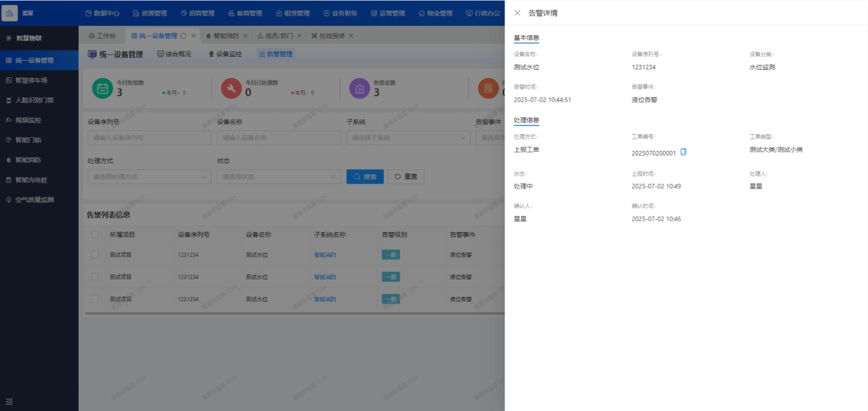Image resolution: width=868 pixels, height=411 pixels.
Task: Click the 测试大类/测试小类 work order type value
Action: (x=776, y=150)
